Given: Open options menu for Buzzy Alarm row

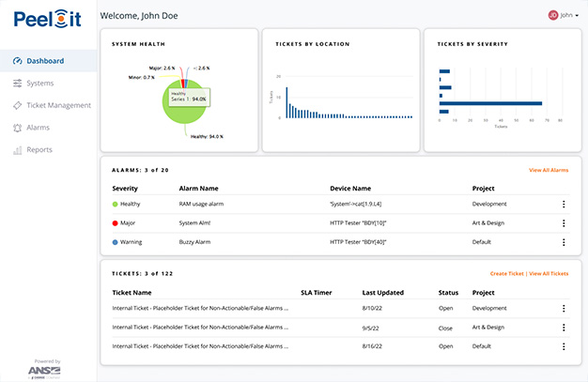Looking at the screenshot, I should pyautogui.click(x=564, y=242).
